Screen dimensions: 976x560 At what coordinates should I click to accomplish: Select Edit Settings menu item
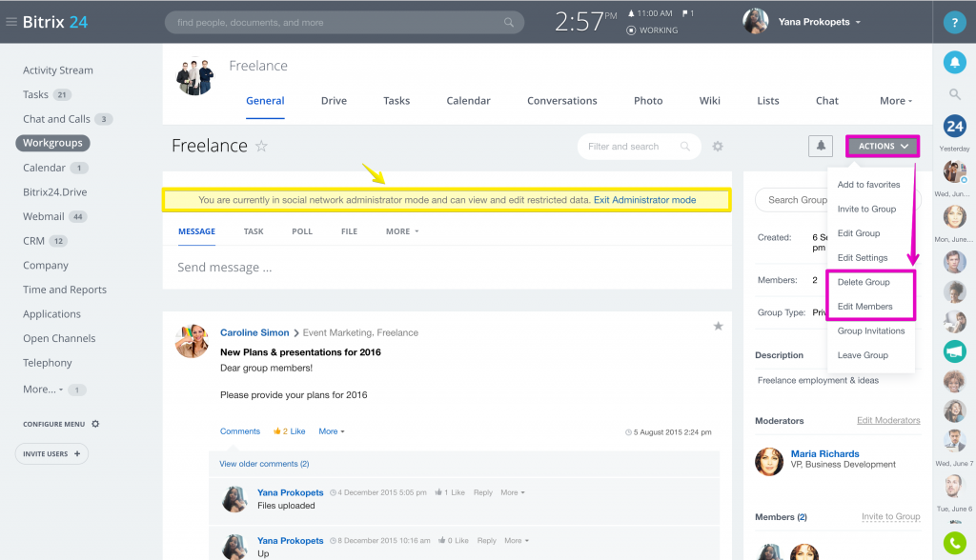[862, 257]
